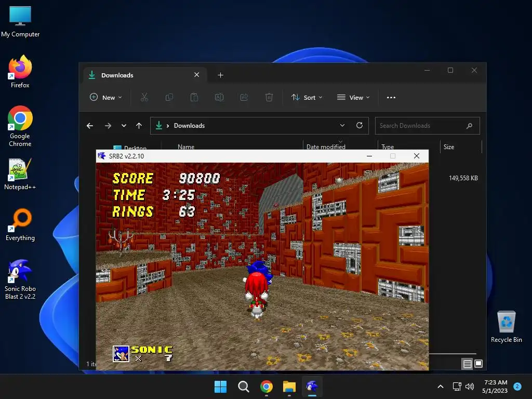Click the Copy icon in Explorer toolbar

pyautogui.click(x=169, y=97)
